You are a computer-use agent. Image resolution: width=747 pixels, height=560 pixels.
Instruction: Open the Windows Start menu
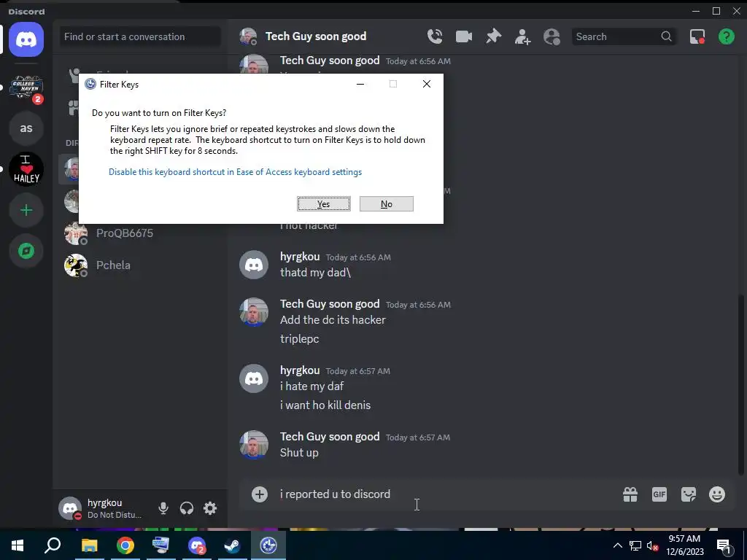tap(18, 545)
